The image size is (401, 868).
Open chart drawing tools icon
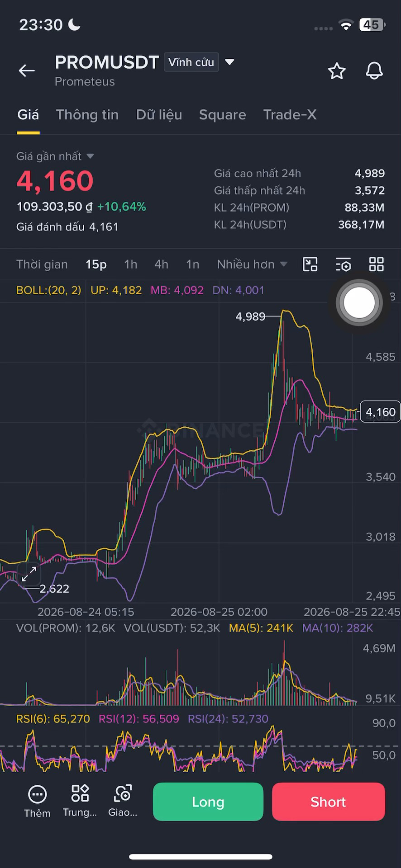pyautogui.click(x=310, y=264)
